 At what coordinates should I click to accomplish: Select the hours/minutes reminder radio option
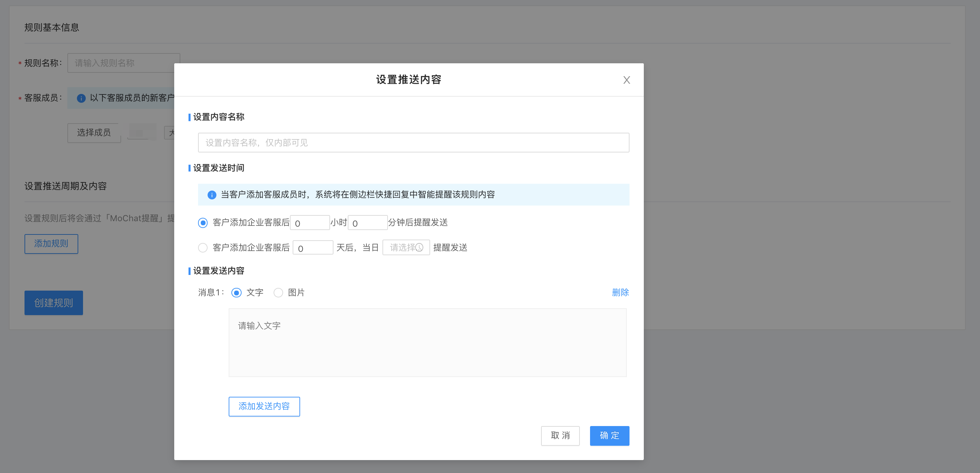click(203, 223)
